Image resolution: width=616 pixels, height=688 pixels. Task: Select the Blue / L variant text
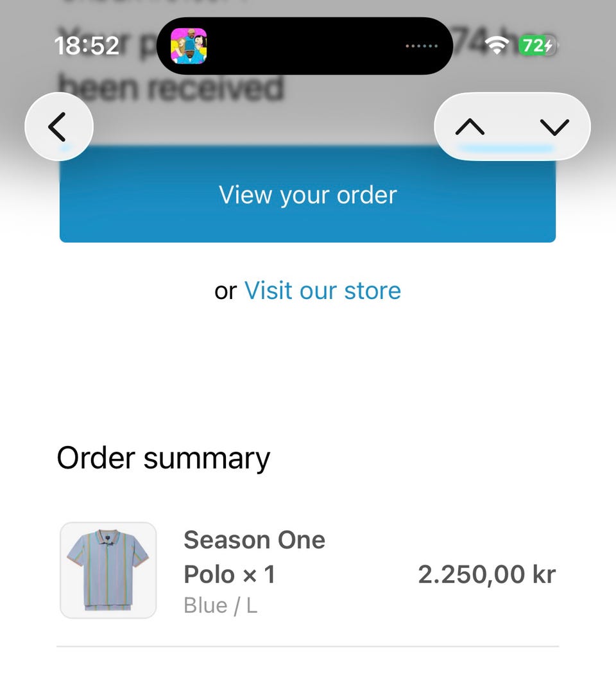point(220,605)
